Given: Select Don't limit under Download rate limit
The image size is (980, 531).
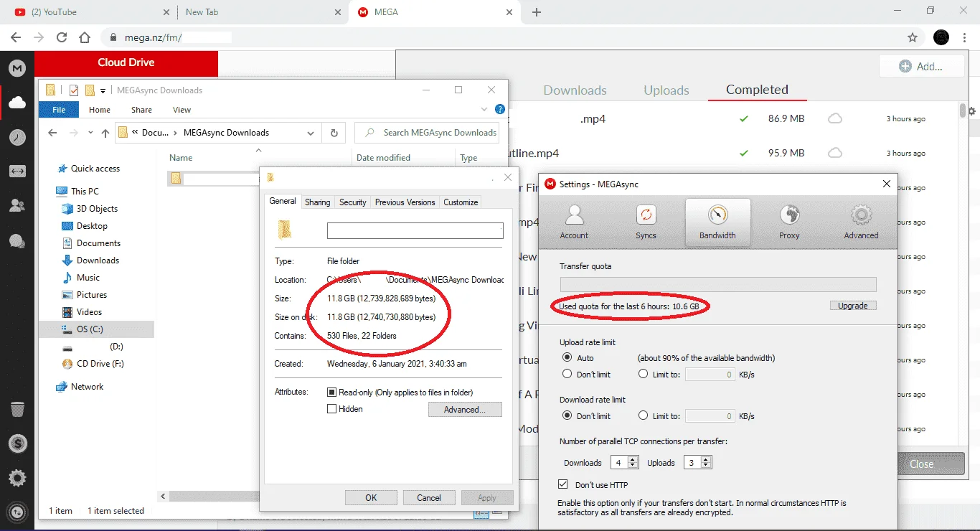Looking at the screenshot, I should [567, 415].
